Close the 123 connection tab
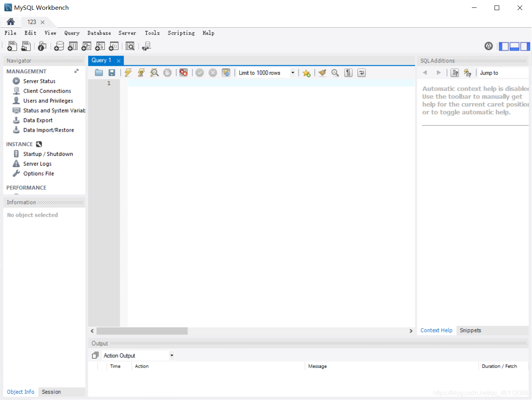Image resolution: width=532 pixels, height=400 pixels. click(x=43, y=22)
